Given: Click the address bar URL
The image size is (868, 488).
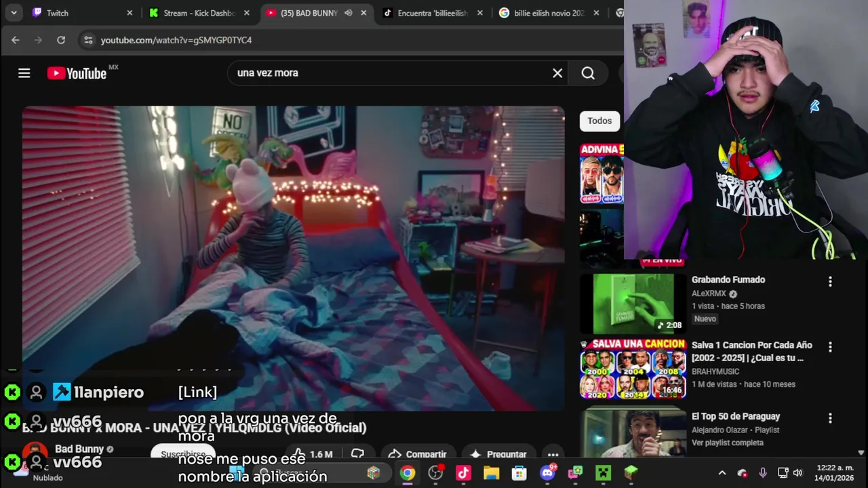Looking at the screenshot, I should (176, 40).
